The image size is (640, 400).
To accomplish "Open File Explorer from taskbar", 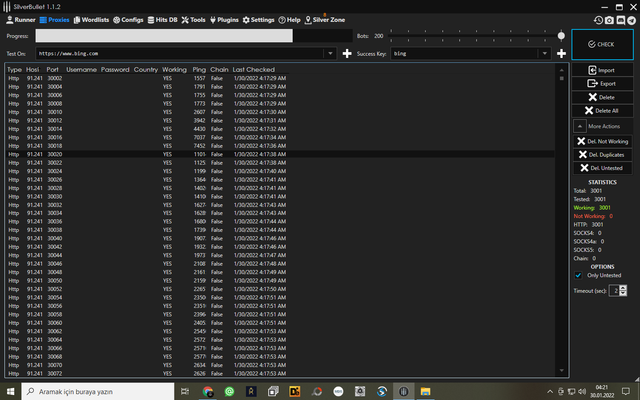I will point(425,391).
